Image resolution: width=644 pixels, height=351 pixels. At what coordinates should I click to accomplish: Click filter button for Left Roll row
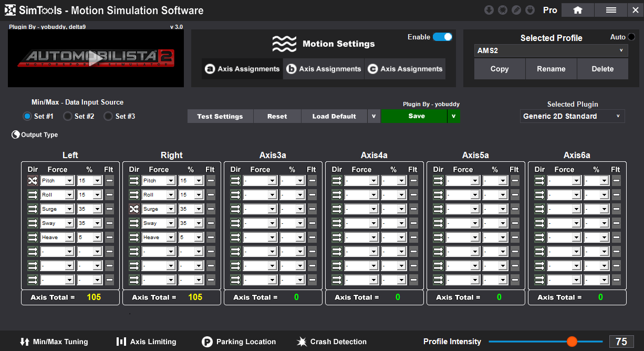[109, 195]
